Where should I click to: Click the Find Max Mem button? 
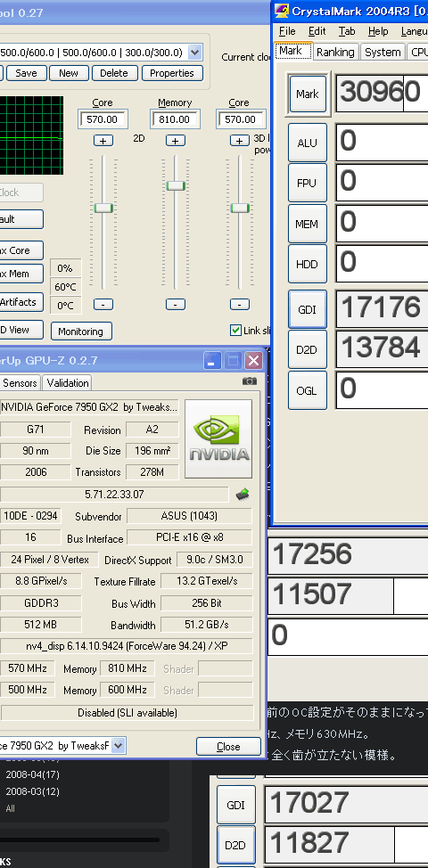coord(21,274)
